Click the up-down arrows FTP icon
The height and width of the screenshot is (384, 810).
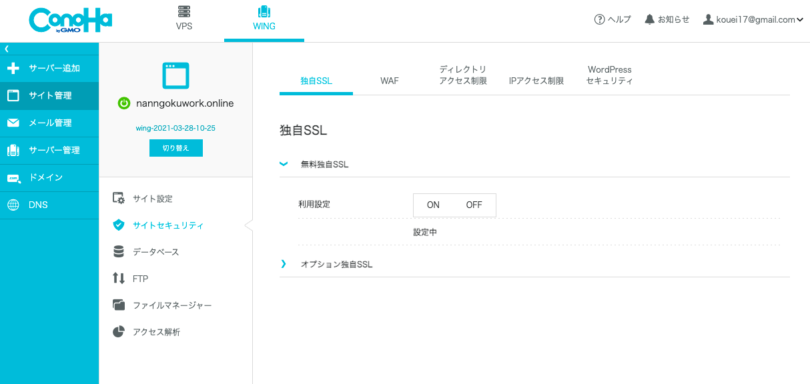pyautogui.click(x=119, y=279)
